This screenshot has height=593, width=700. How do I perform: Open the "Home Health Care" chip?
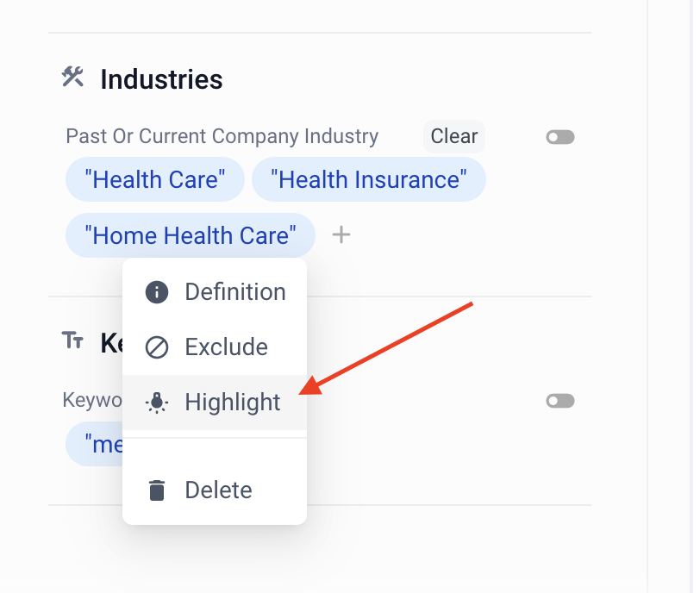pyautogui.click(x=191, y=235)
